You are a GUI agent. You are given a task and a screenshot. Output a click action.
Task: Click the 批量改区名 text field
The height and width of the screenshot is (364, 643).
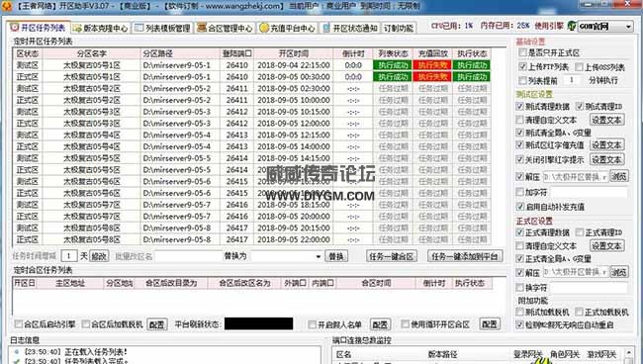[188, 256]
